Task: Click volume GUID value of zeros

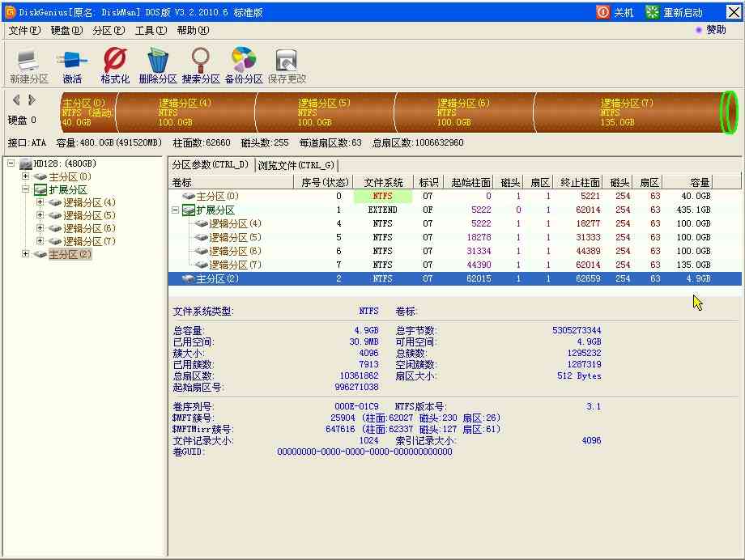Action: (x=364, y=452)
